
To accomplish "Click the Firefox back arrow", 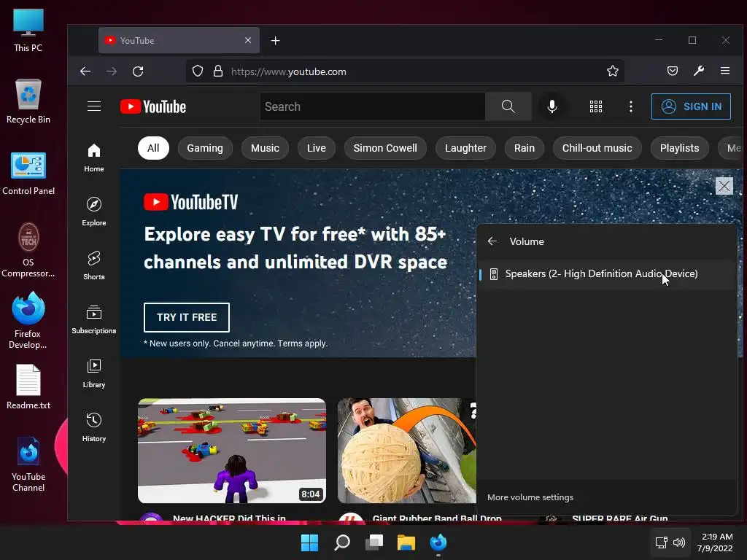I will (x=85, y=71).
